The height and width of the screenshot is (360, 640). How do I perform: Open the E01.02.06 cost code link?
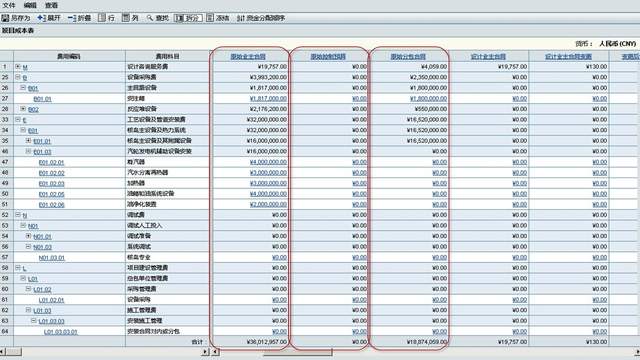(x=51, y=205)
